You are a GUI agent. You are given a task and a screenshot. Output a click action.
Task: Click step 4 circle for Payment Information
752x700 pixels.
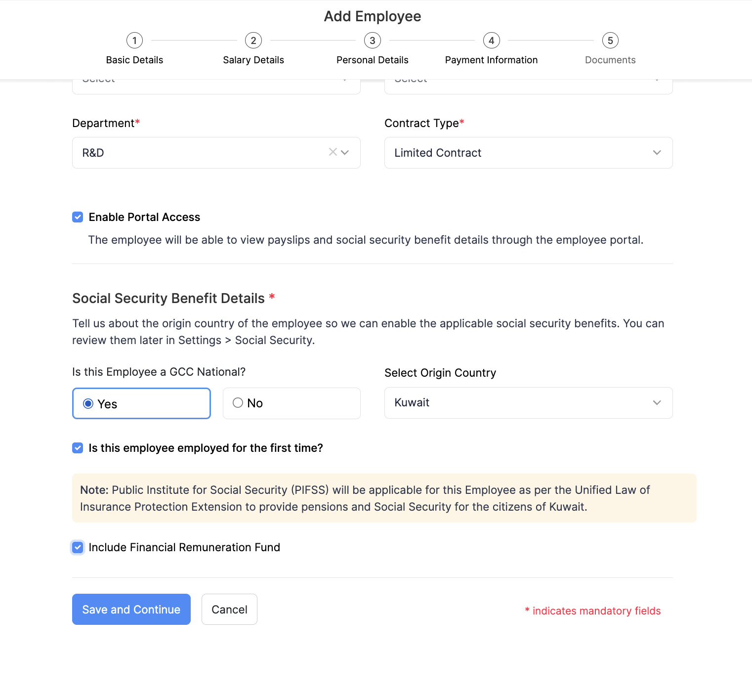(x=491, y=41)
